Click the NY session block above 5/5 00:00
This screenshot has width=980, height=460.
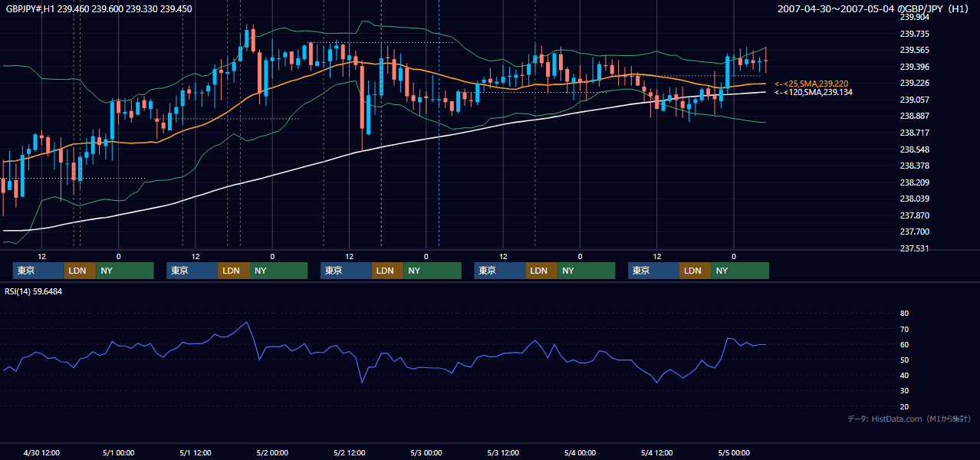pyautogui.click(x=740, y=271)
